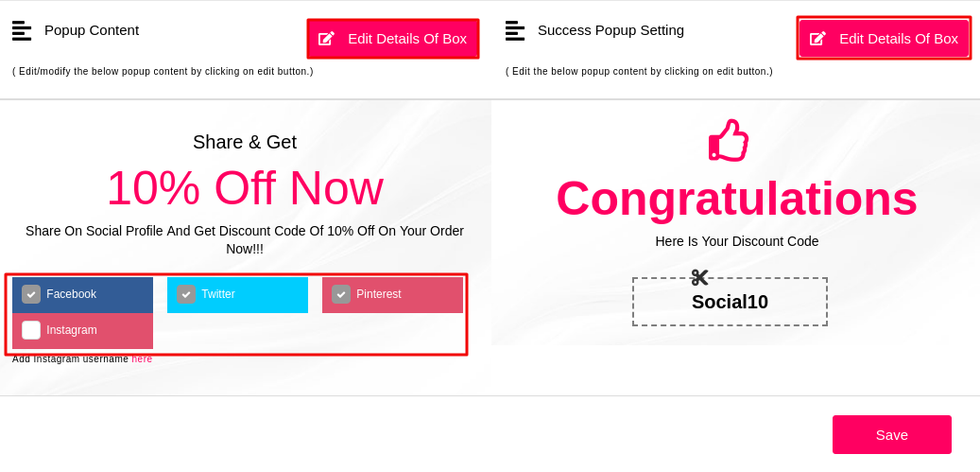Screen dimensions: 980x472
Task: Click the pencil icon in Popup Content edit button
Action: point(326,39)
